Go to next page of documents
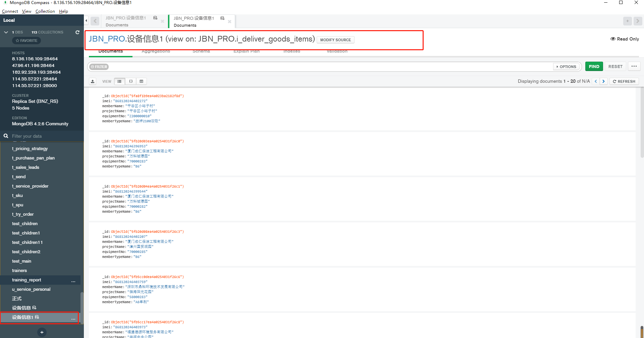The width and height of the screenshot is (644, 338). coord(603,81)
